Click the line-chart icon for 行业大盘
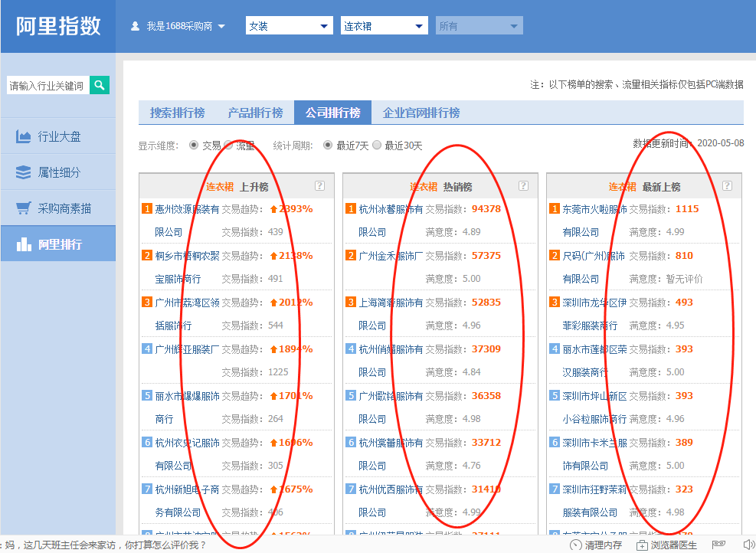Image resolution: width=756 pixels, height=553 pixels. click(x=23, y=136)
